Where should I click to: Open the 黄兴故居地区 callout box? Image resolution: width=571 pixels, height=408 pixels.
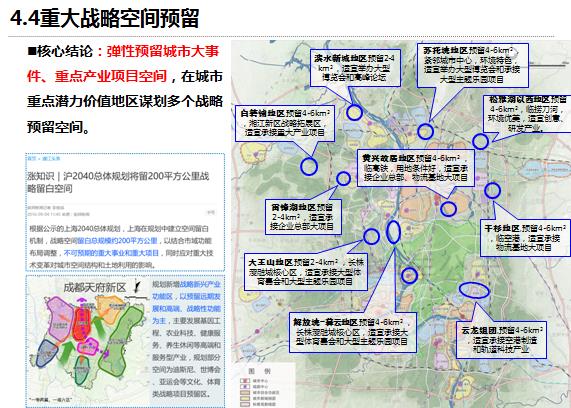[416, 168]
